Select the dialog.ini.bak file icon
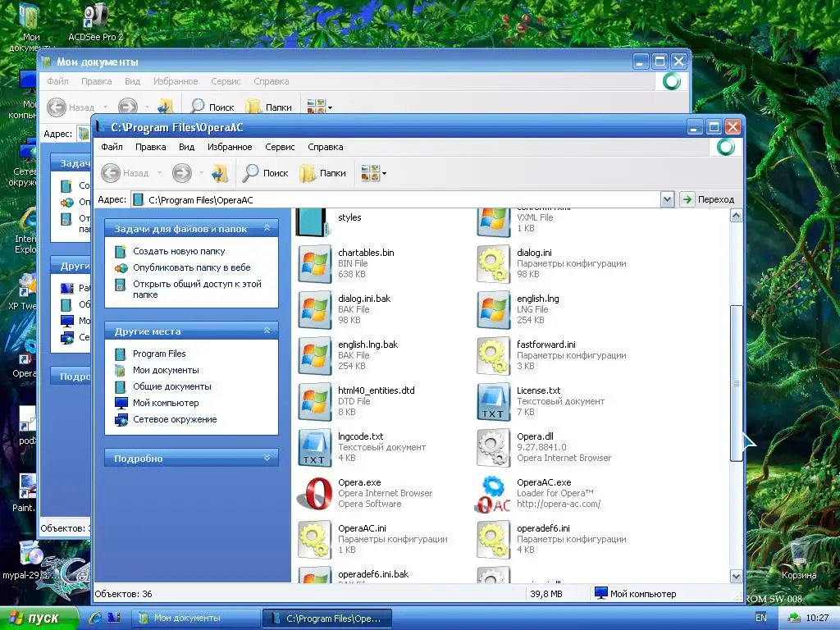840x630 pixels. [314, 309]
